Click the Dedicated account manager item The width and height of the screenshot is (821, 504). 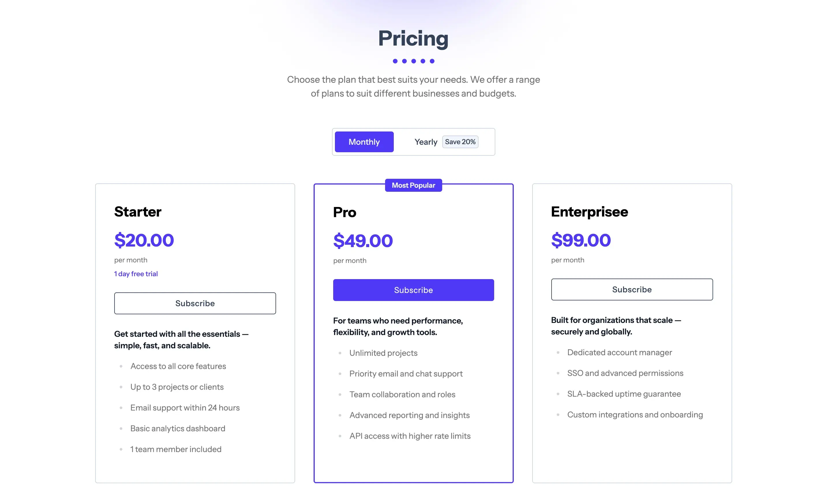[x=619, y=352]
